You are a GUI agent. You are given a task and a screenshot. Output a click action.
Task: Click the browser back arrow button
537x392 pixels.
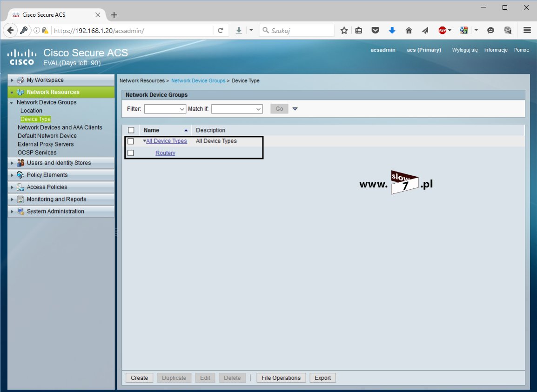10,31
